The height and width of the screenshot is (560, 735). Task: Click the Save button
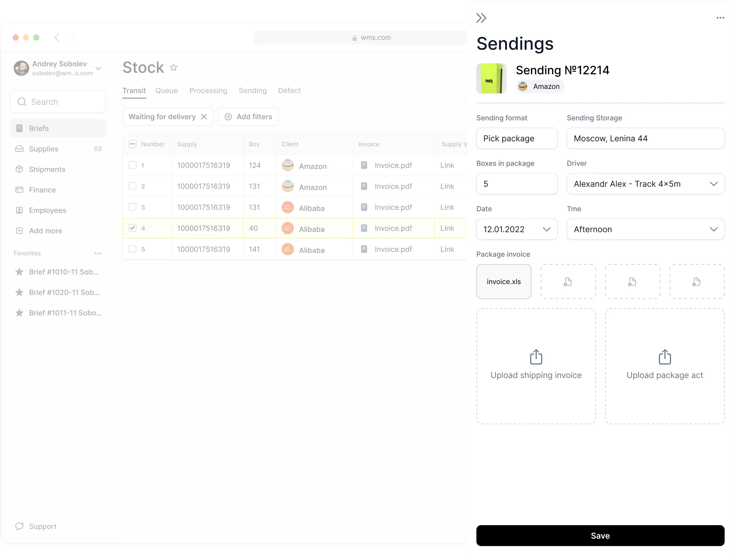click(x=600, y=536)
